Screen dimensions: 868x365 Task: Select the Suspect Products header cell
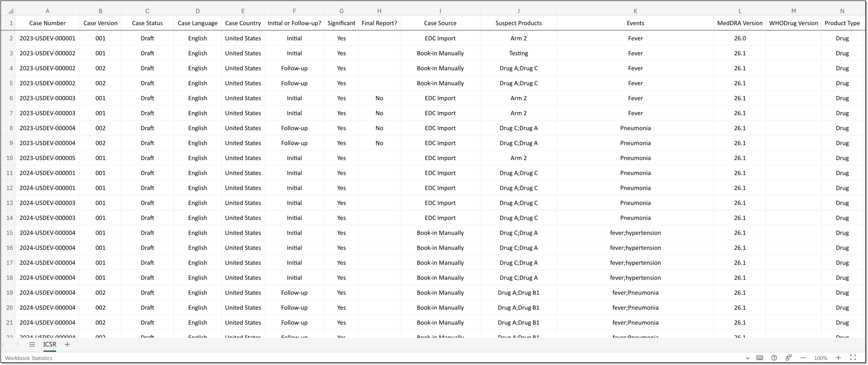pos(518,23)
